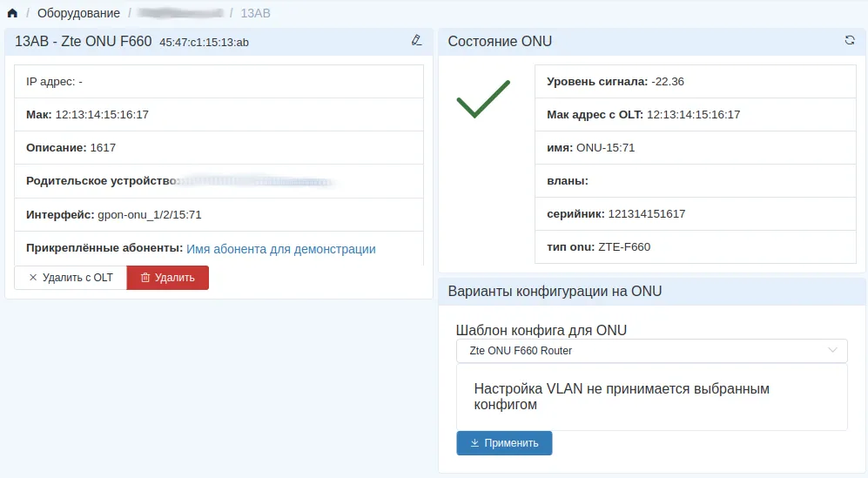Go to the Оборудование breadcrumb
This screenshot has height=478, width=868.
click(x=78, y=13)
